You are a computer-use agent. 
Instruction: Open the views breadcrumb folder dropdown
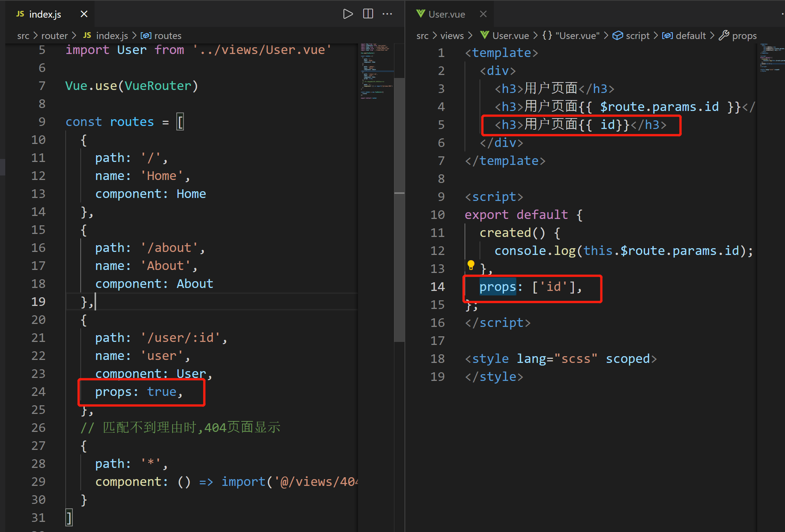tap(452, 36)
